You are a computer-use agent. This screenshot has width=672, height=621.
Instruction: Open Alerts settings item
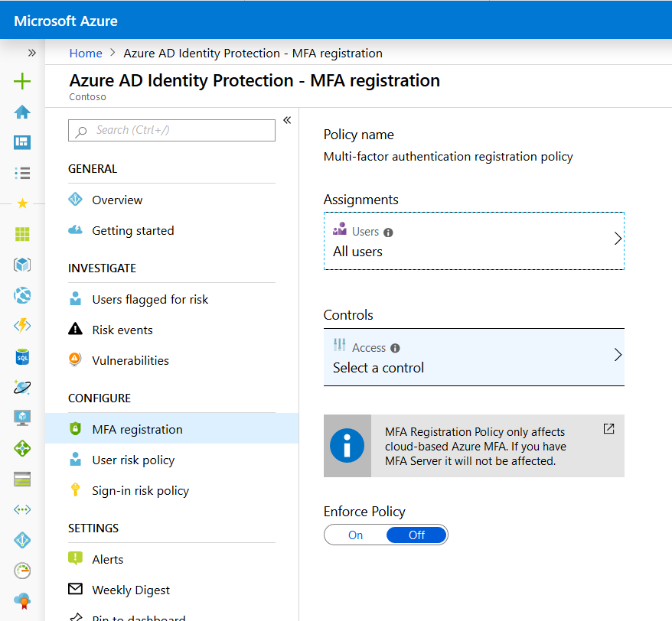[x=171, y=559]
